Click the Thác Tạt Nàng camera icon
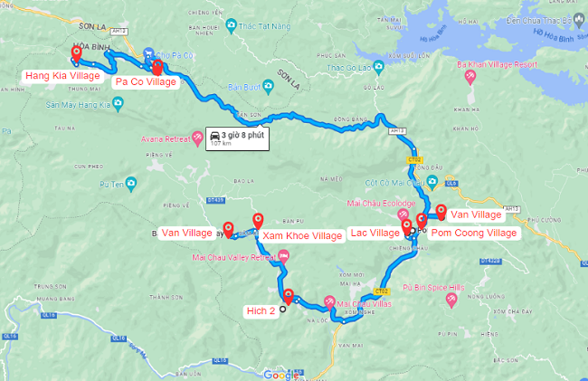The height and width of the screenshot is (381, 588). pos(232,26)
